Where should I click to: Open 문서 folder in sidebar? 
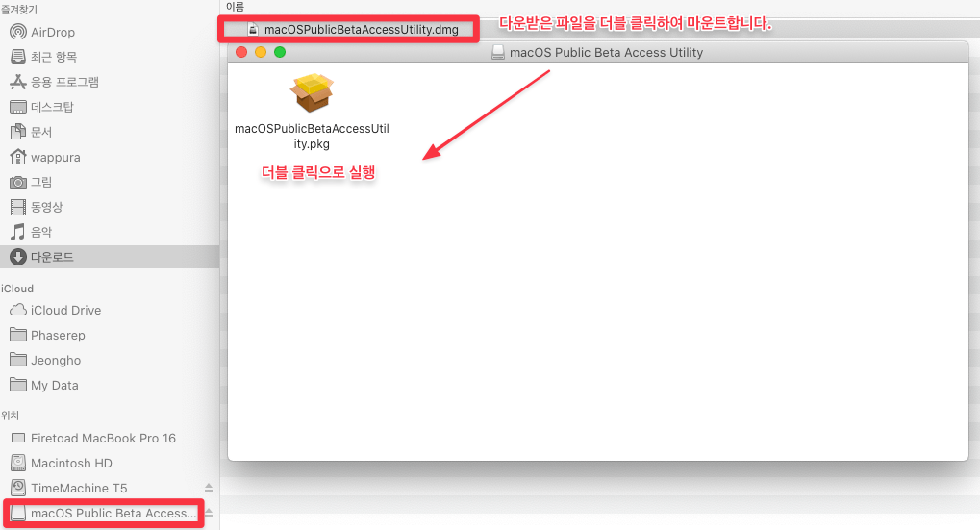click(x=41, y=132)
